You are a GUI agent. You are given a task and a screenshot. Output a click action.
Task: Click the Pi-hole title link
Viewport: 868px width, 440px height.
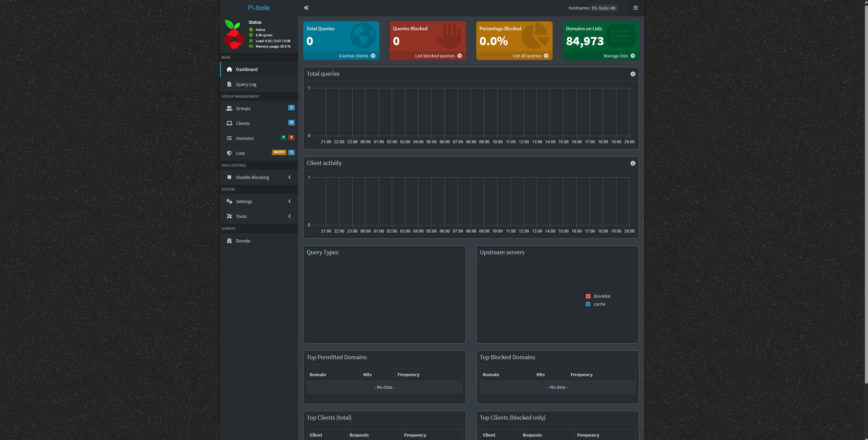[x=259, y=8]
